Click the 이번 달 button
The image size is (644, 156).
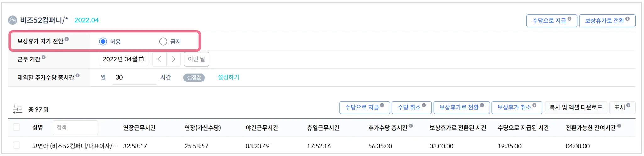(196, 59)
